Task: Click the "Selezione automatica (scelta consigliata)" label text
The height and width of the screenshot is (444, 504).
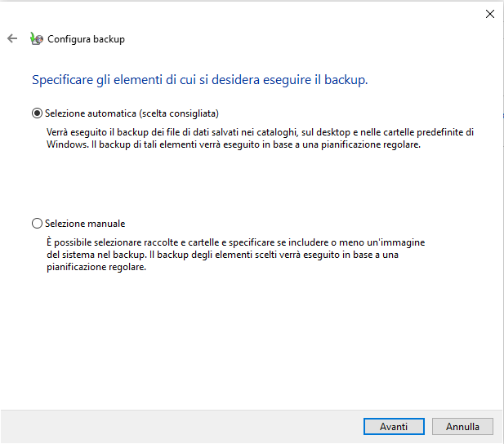Action: point(132,113)
